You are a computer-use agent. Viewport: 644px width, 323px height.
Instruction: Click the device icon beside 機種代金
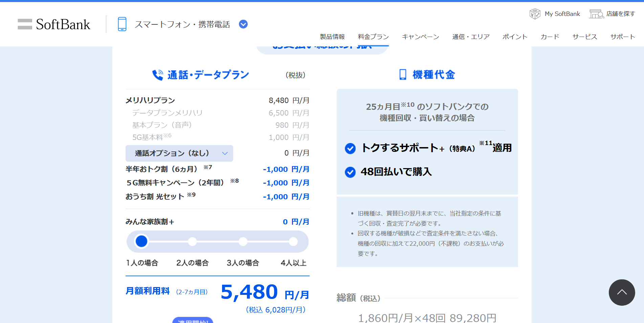403,75
